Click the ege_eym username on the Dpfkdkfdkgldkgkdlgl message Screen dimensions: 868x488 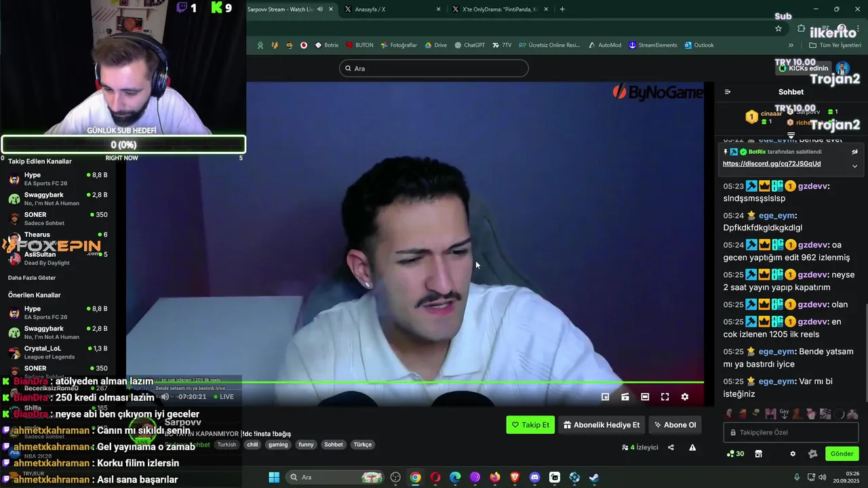[776, 216]
